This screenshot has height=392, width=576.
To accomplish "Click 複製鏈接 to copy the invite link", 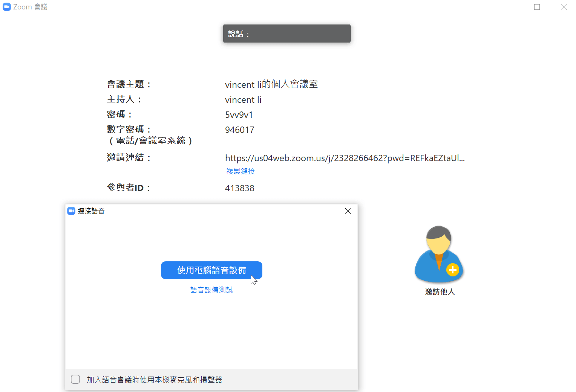I will click(x=241, y=171).
